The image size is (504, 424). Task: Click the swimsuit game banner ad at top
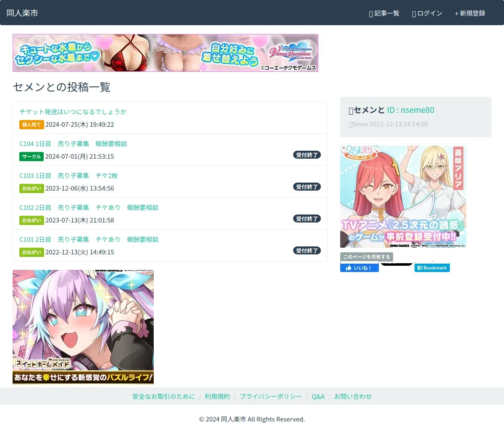165,53
